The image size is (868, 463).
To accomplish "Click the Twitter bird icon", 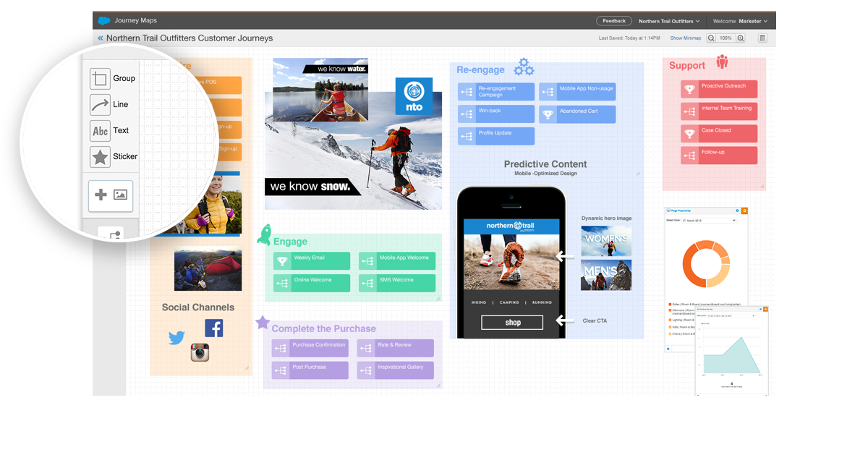I will point(176,338).
